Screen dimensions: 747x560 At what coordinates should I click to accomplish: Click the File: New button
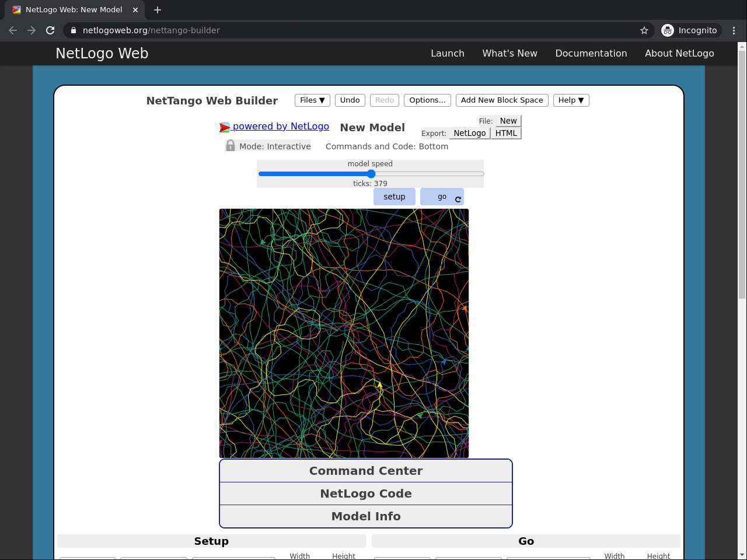click(508, 121)
